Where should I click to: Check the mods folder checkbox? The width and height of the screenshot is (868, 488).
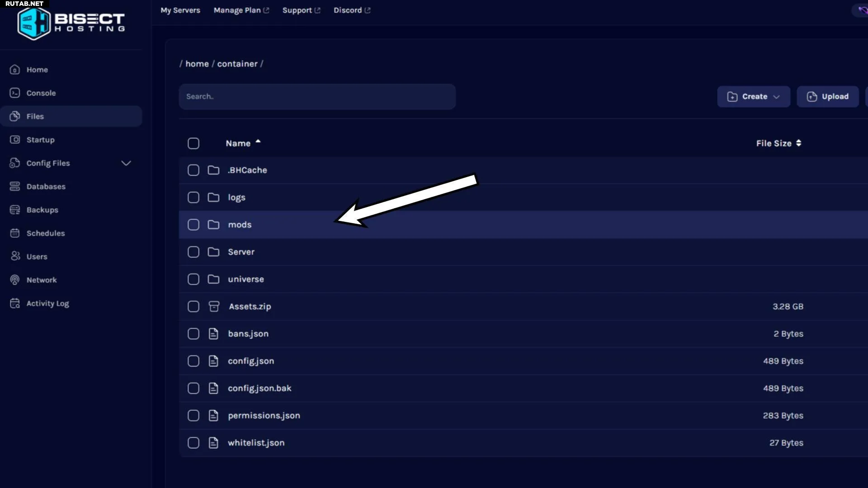point(193,225)
